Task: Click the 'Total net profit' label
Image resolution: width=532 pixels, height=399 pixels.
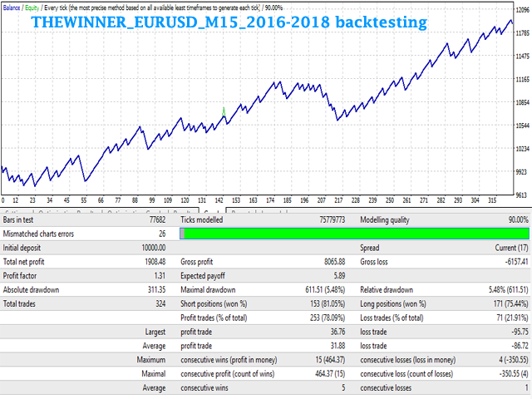Action: pyautogui.click(x=23, y=262)
